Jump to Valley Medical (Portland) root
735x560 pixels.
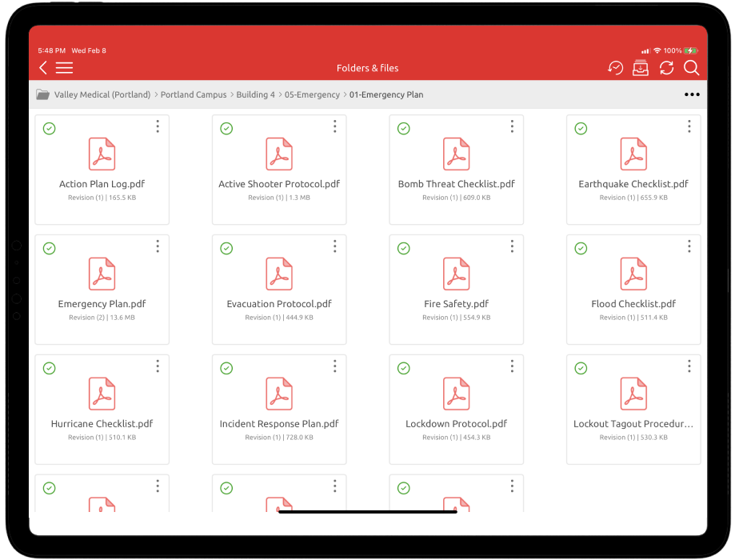102,94
